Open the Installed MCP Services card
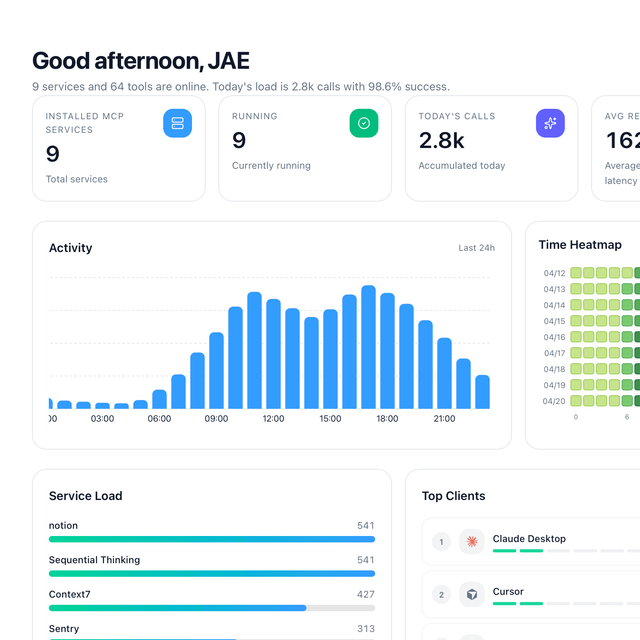Viewport: 640px width, 640px height. pos(119,149)
